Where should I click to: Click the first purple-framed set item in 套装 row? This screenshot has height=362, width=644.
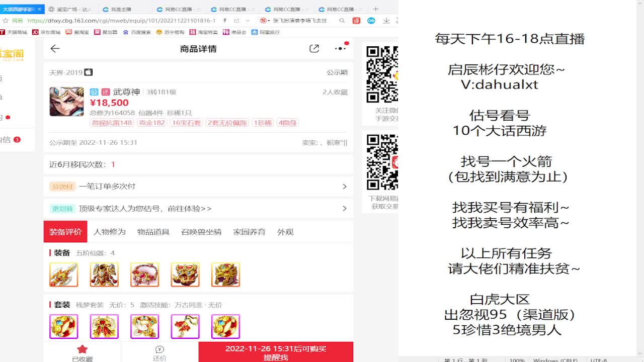[x=64, y=326]
